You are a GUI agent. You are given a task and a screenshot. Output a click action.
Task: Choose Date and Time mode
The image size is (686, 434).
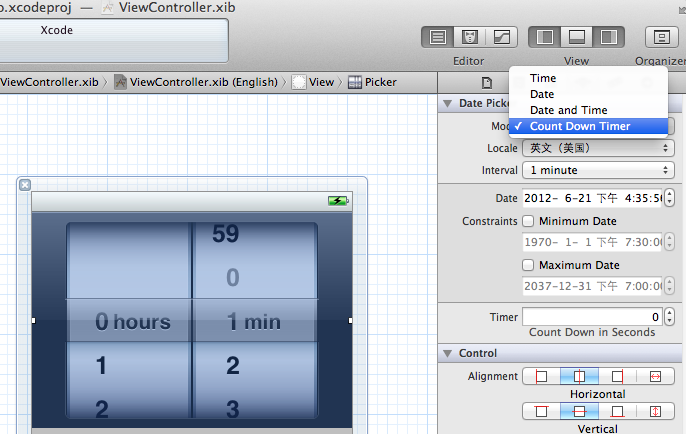[588, 110]
